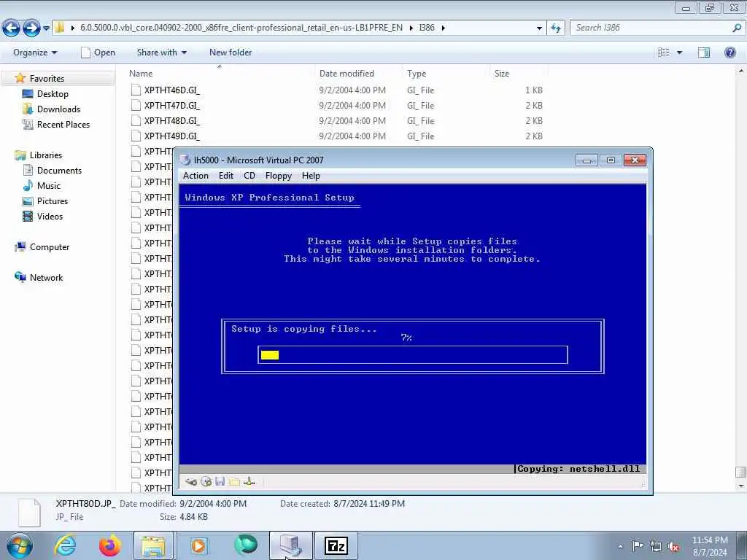
Task: Click the CD drive icon in Virtual PC status bar
Action: coord(206,482)
